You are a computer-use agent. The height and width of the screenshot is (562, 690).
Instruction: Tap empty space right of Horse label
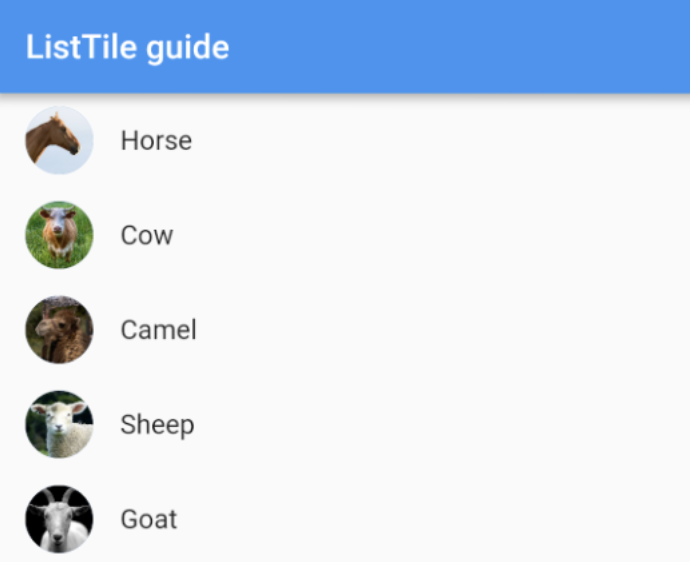tap(440, 140)
